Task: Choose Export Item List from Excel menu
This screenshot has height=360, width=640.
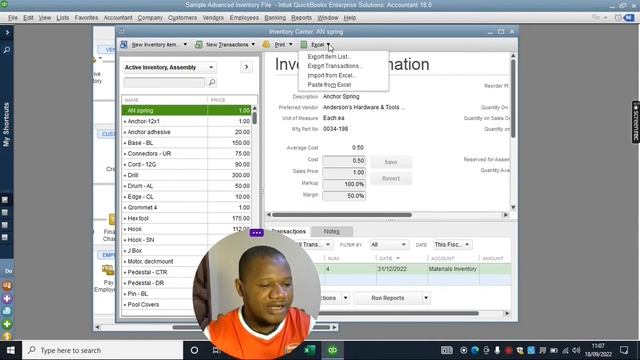Action: click(329, 57)
